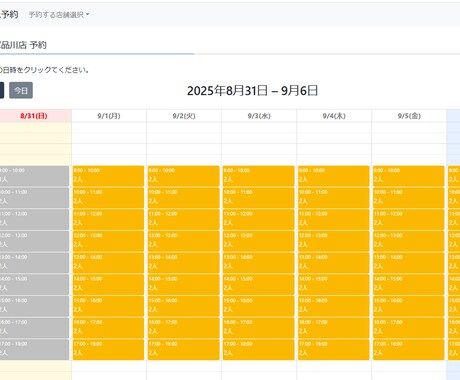This screenshot has height=380, width=460.
Task: Click the 品川店 予約 heading
Action: tap(23, 45)
